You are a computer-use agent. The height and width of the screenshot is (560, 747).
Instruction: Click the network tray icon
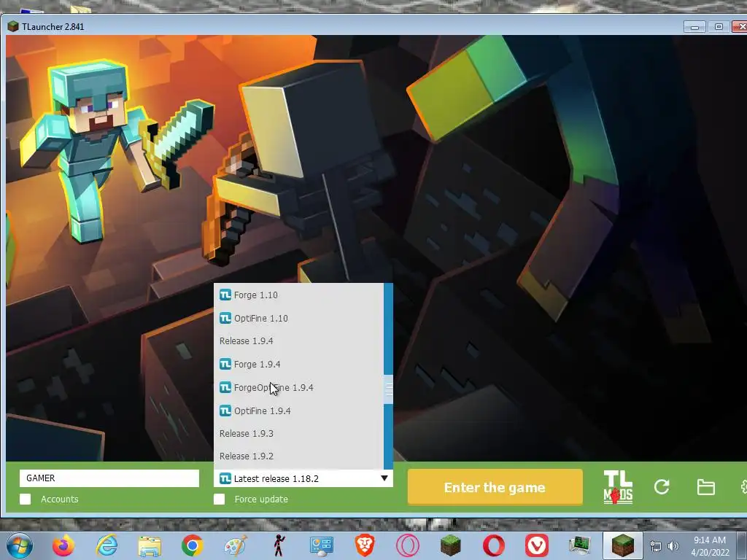(x=656, y=546)
